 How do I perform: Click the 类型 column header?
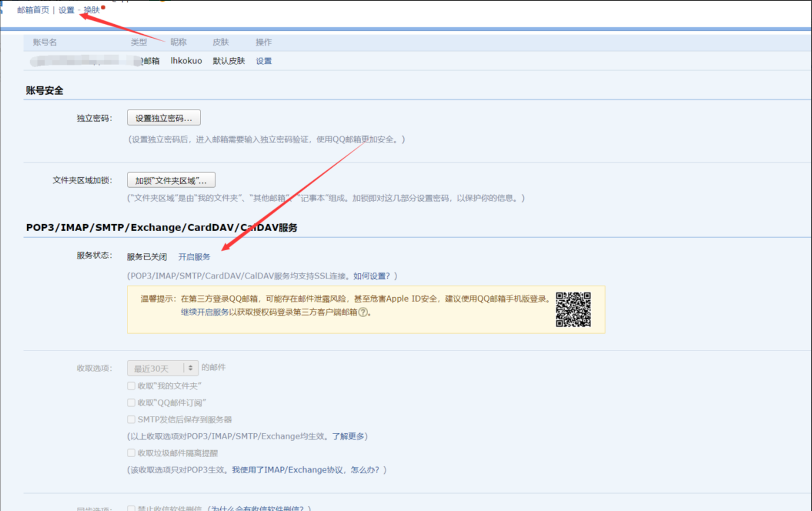click(139, 42)
